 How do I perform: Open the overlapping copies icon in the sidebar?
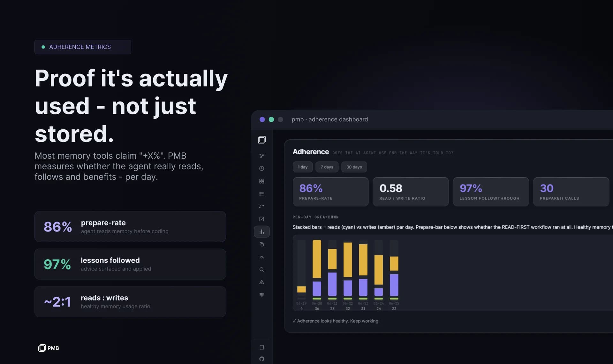pos(262,244)
